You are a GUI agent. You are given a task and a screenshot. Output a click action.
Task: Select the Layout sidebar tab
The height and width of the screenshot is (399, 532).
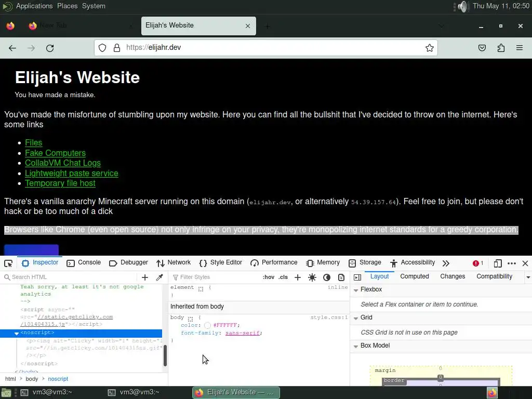pyautogui.click(x=379, y=276)
